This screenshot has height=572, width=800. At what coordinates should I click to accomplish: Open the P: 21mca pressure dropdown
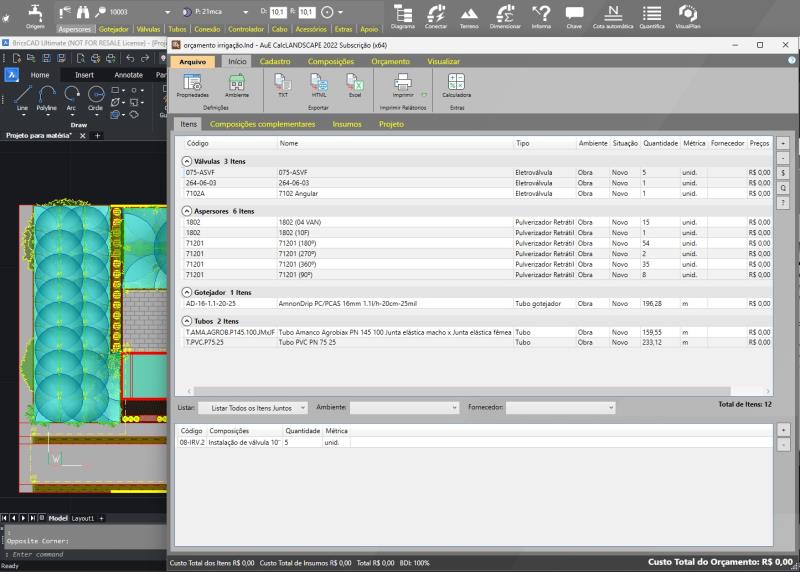coord(245,12)
